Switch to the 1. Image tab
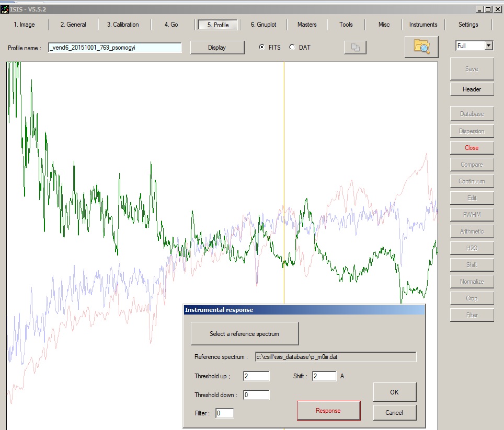Viewport: 504px width, 430px height. click(x=24, y=25)
